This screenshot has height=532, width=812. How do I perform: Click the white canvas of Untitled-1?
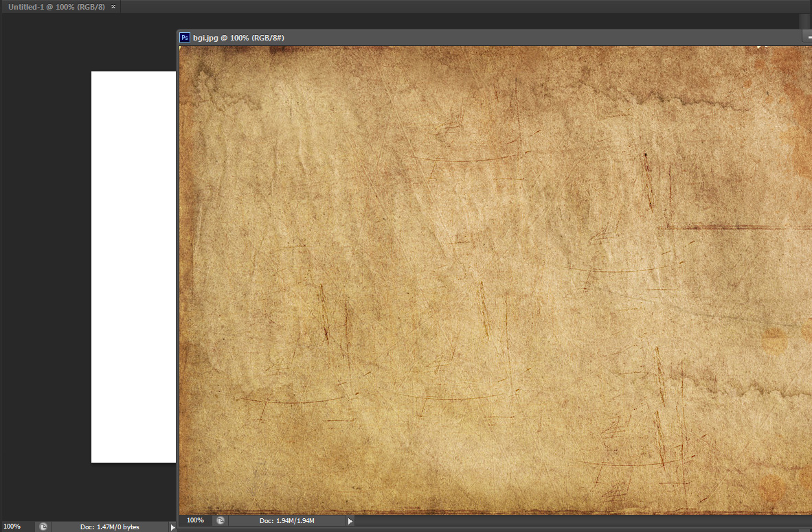click(x=133, y=266)
